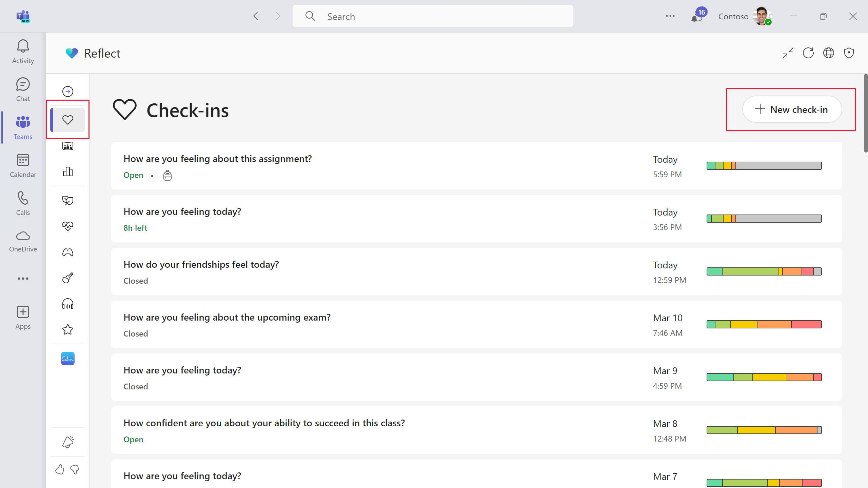Open 'How do your friendships feel today?' check-in
The image size is (868, 488).
pos(201,264)
